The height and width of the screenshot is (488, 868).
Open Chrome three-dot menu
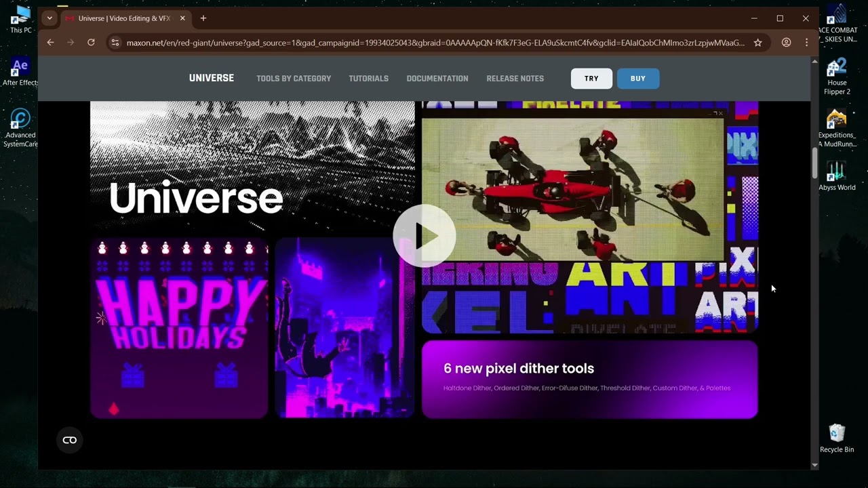(x=806, y=43)
